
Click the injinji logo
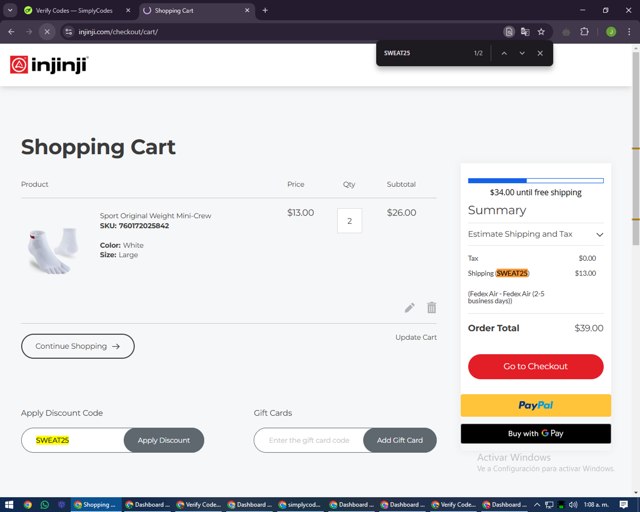tap(49, 65)
